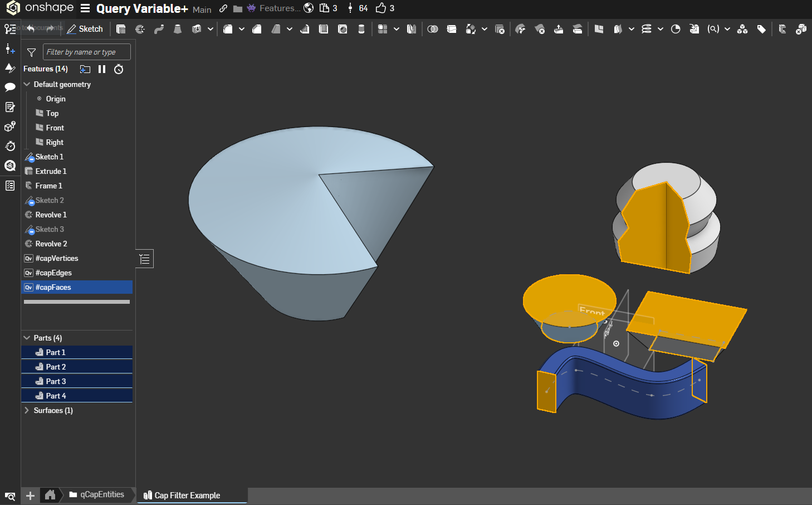Collapse the Default geometry group
The width and height of the screenshot is (812, 505).
(x=27, y=84)
